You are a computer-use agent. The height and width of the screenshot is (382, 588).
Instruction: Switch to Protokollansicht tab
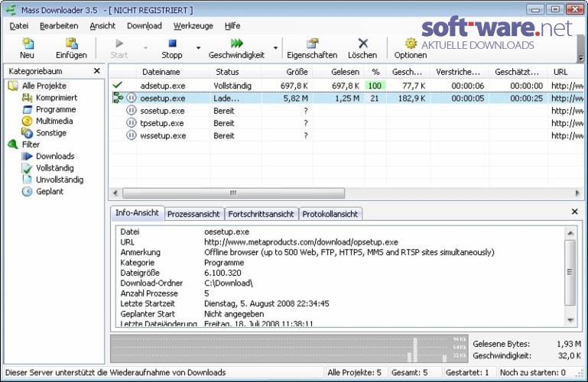point(330,214)
